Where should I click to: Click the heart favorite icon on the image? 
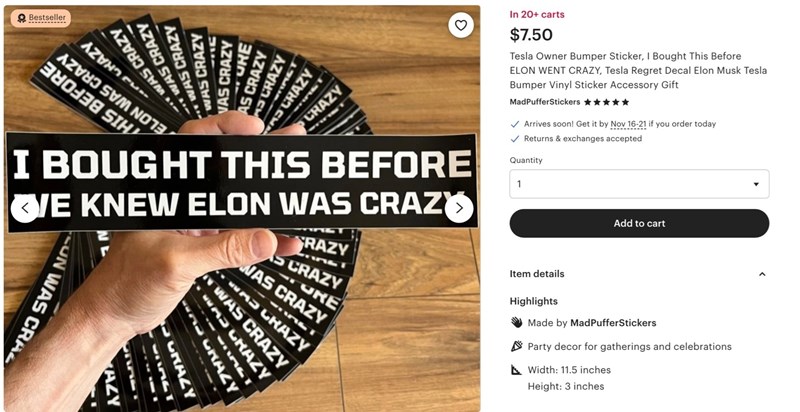pyautogui.click(x=460, y=25)
